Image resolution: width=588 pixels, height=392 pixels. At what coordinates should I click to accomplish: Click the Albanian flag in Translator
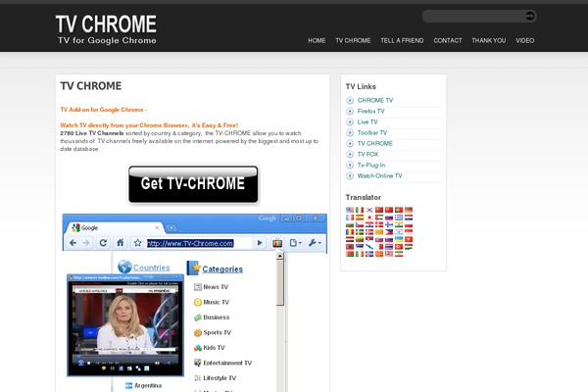pos(350,247)
